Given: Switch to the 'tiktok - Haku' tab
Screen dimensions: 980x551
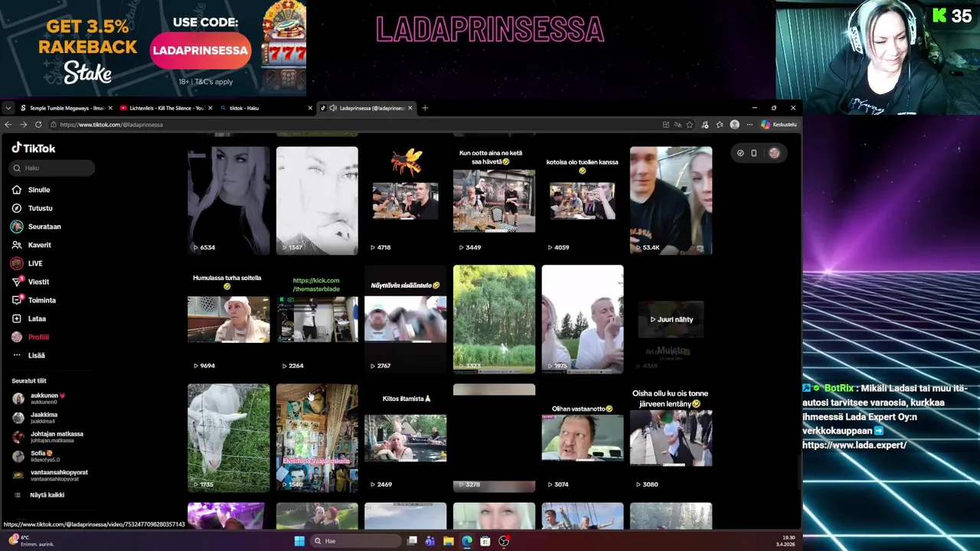Looking at the screenshot, I should click(x=264, y=108).
